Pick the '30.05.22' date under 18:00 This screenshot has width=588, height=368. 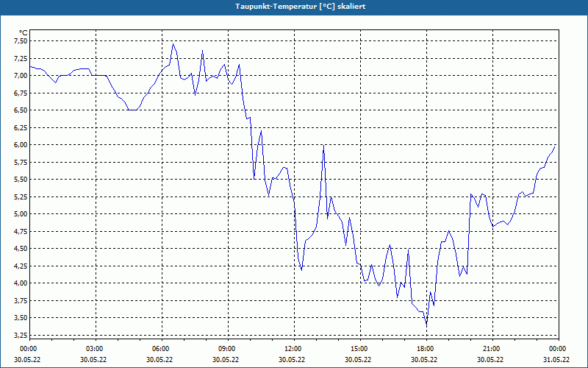424,359
